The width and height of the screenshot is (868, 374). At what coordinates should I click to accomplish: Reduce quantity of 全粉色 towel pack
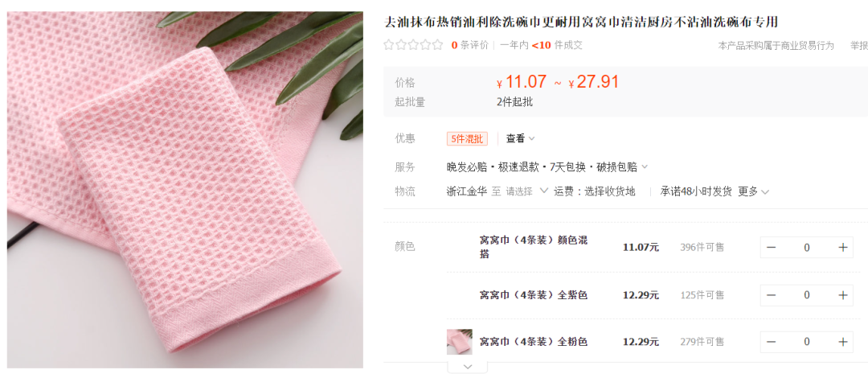pyautogui.click(x=771, y=342)
